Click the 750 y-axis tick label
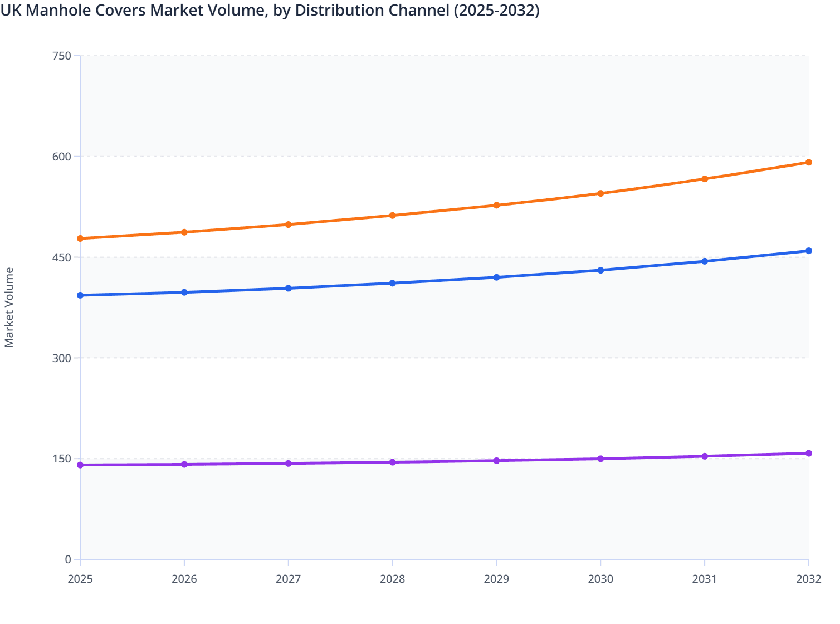This screenshot has height=624, width=840. pyautogui.click(x=61, y=56)
